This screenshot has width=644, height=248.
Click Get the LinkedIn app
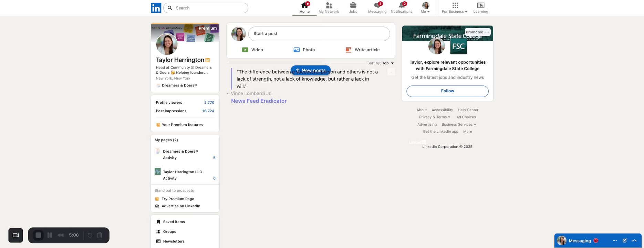440,132
